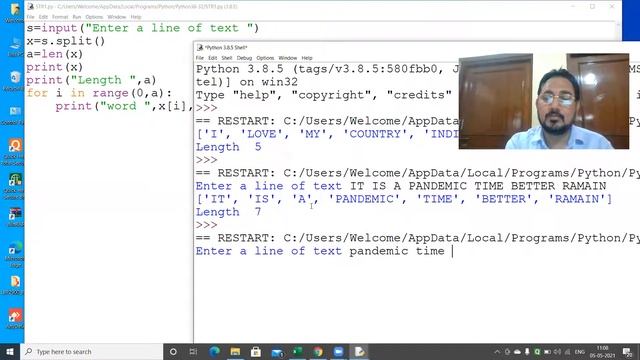Screen dimensions: 640x360
Task: Switch to Zoom from the taskbar
Action: (x=338, y=352)
